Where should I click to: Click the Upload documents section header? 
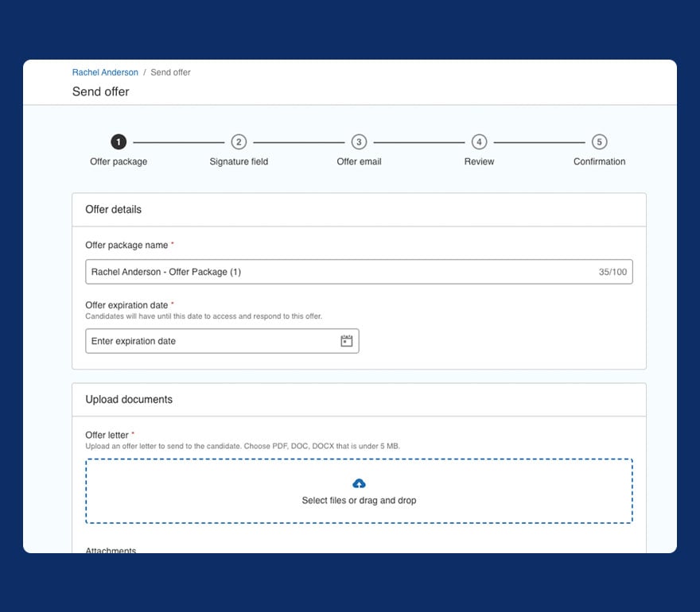click(129, 399)
